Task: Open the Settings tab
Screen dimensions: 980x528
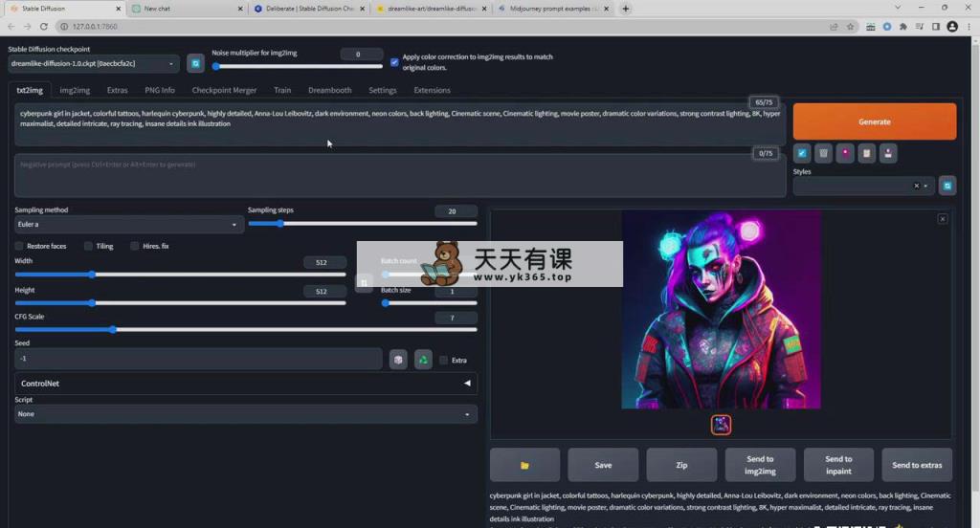Action: pyautogui.click(x=383, y=90)
